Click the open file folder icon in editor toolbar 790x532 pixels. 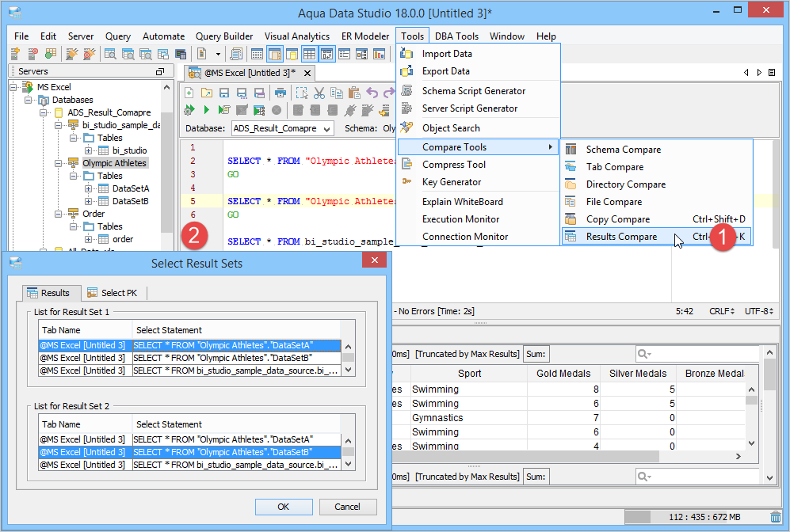coord(207,93)
